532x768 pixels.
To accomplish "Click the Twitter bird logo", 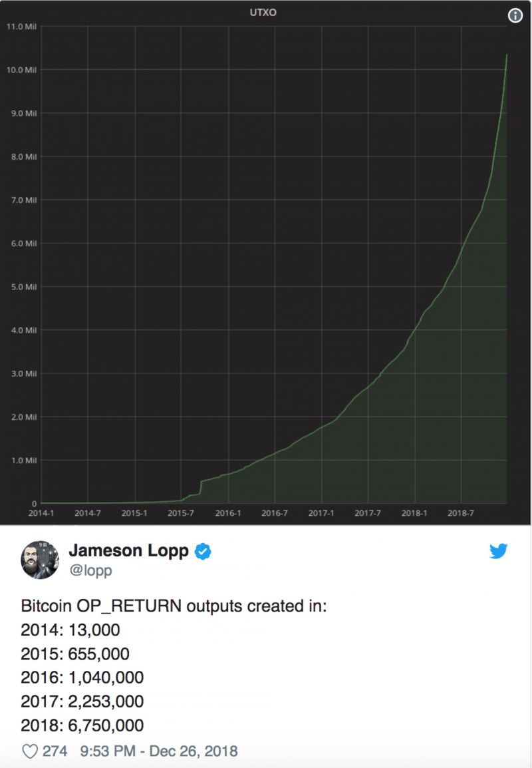I will [x=498, y=551].
